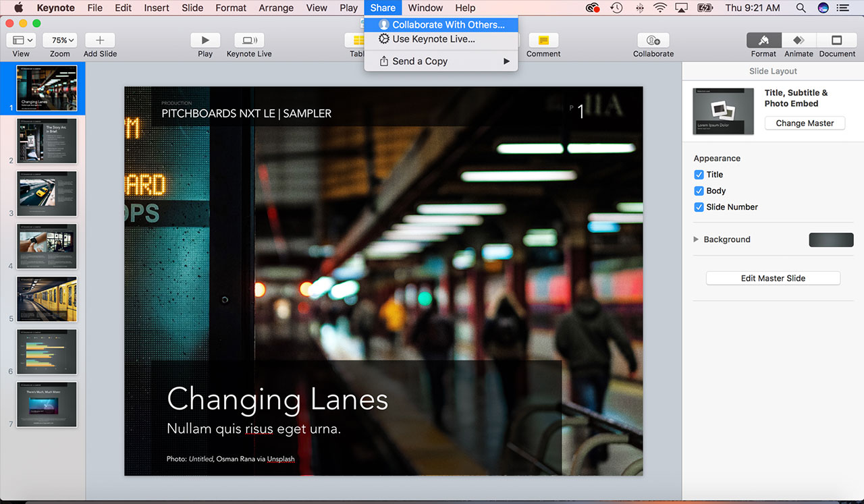The image size is (864, 504).
Task: Open Keynote Live from the toolbar
Action: pyautogui.click(x=249, y=40)
